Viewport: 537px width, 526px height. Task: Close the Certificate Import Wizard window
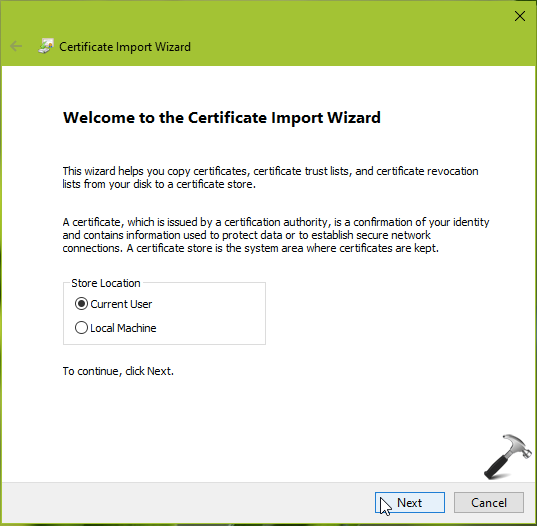(520, 16)
